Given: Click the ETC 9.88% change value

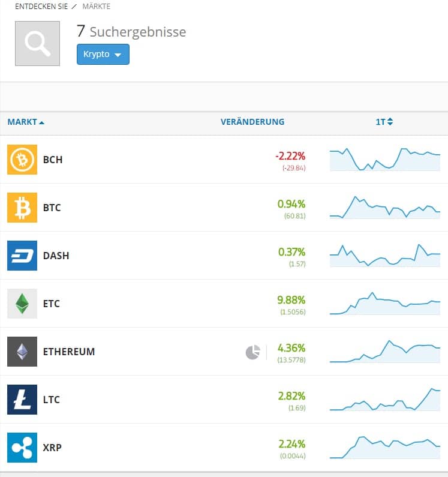Looking at the screenshot, I should coord(291,300).
